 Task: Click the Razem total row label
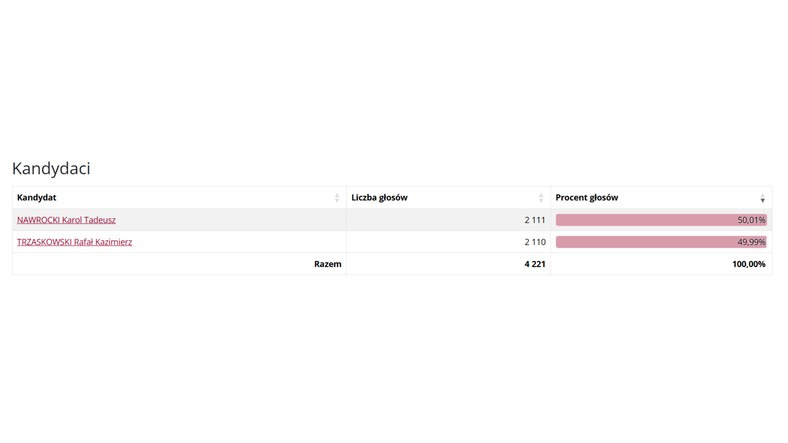[328, 264]
